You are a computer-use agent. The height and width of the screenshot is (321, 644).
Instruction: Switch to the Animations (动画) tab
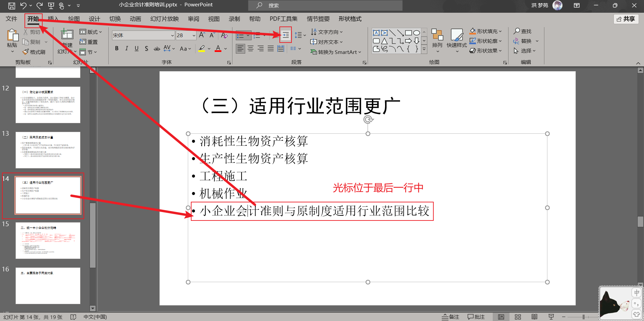tap(136, 19)
